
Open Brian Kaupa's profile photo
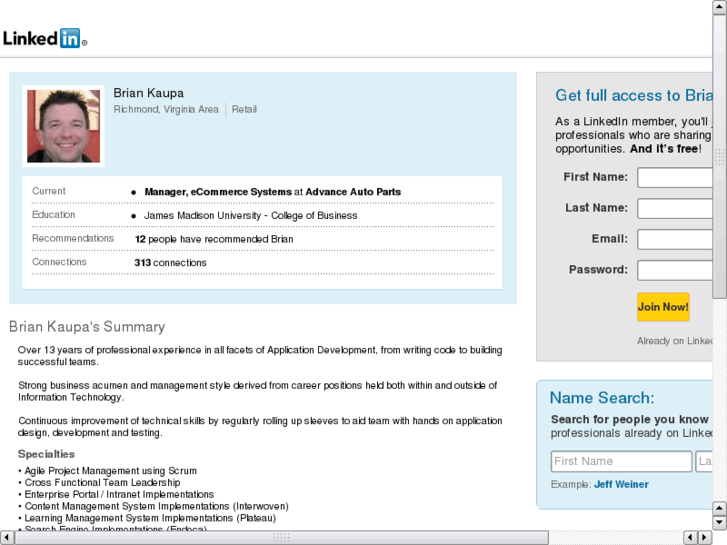pos(64,126)
